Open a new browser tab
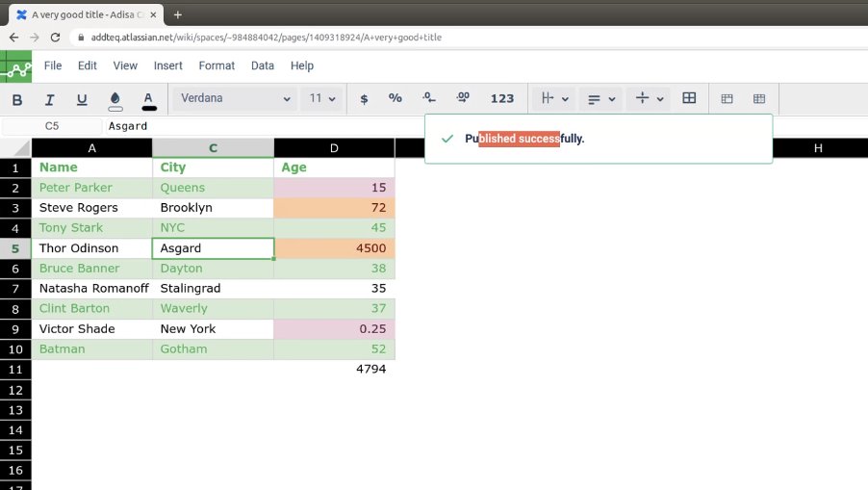The width and height of the screenshot is (868, 490). click(178, 14)
